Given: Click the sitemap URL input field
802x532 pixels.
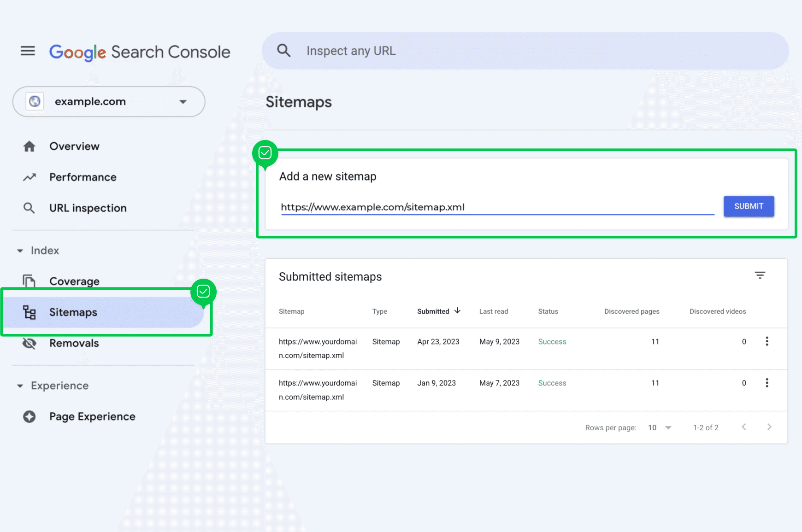Looking at the screenshot, I should click(x=497, y=207).
